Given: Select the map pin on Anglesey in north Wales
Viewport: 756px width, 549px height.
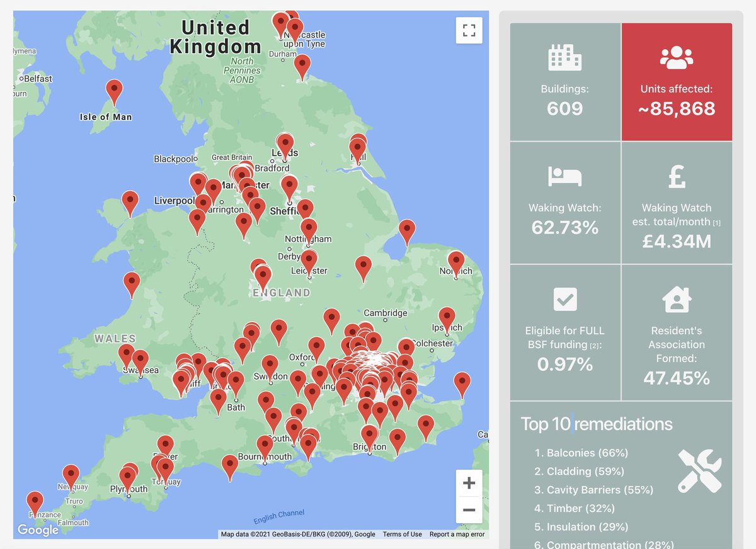Looking at the screenshot, I should pos(130,204).
